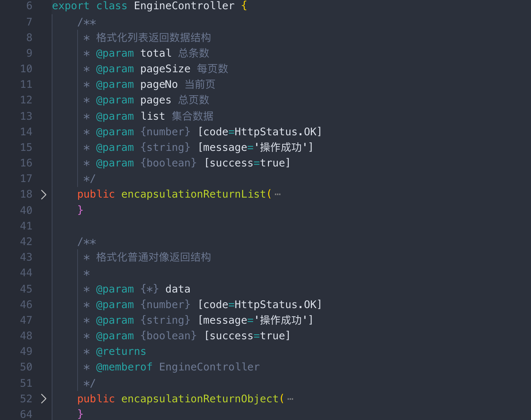Click the encapsulationReturnList method name
Viewport: 531px width, 420px height.
193,194
